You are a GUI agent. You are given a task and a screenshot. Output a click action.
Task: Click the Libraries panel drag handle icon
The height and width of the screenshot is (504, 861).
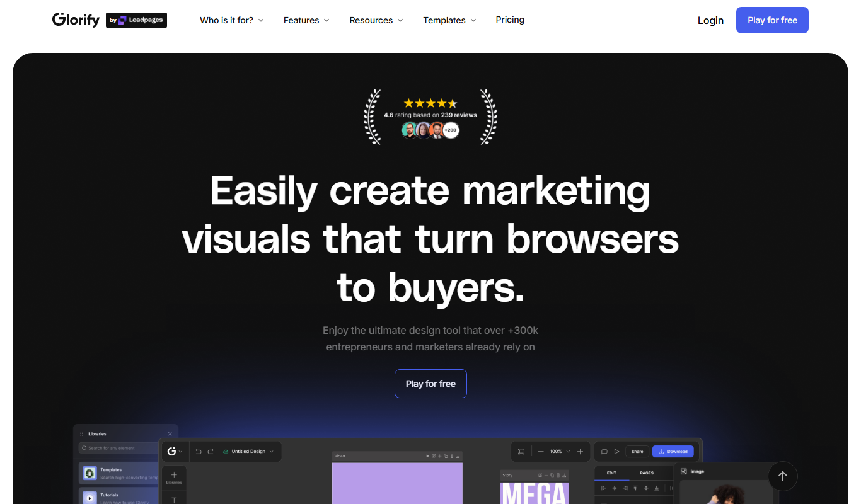click(x=81, y=433)
